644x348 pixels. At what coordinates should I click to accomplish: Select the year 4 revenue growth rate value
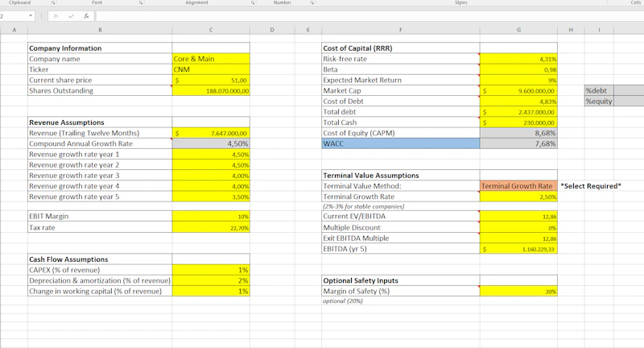pos(211,186)
